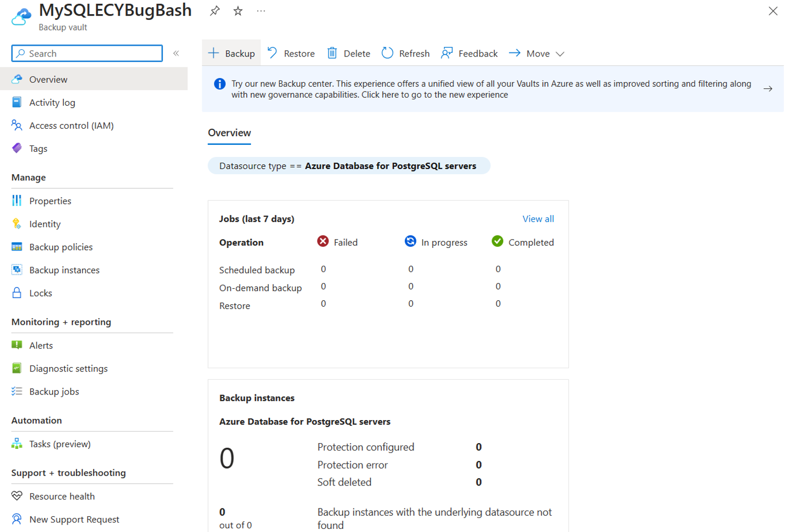The width and height of the screenshot is (785, 532).
Task: Click the New Support Request icon
Action: click(x=17, y=519)
